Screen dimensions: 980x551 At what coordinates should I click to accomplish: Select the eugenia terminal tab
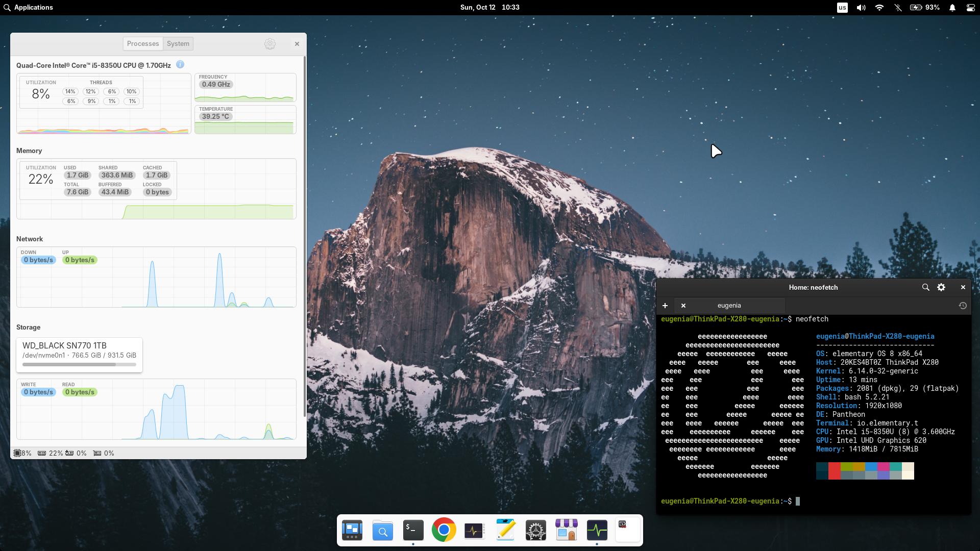pyautogui.click(x=729, y=305)
